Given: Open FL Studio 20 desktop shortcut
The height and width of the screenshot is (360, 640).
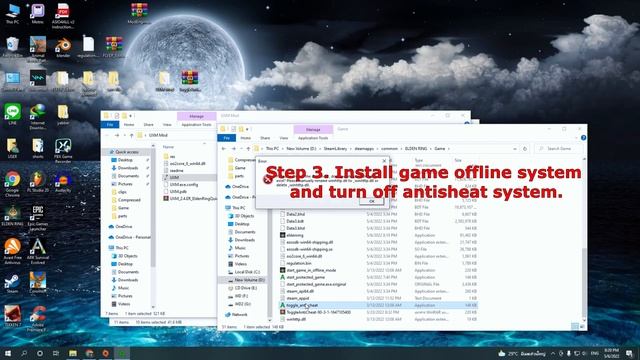Looking at the screenshot, I should point(38,182).
